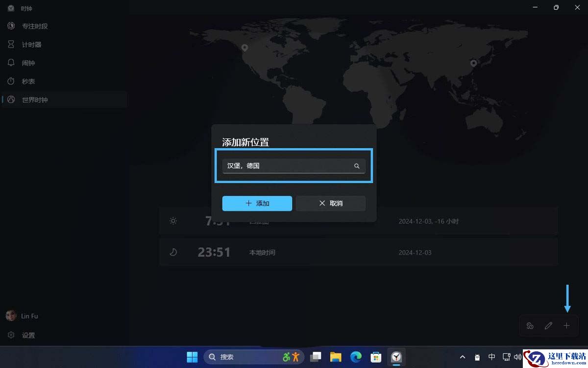Expand the system tray hidden icons chevron

pos(462,357)
